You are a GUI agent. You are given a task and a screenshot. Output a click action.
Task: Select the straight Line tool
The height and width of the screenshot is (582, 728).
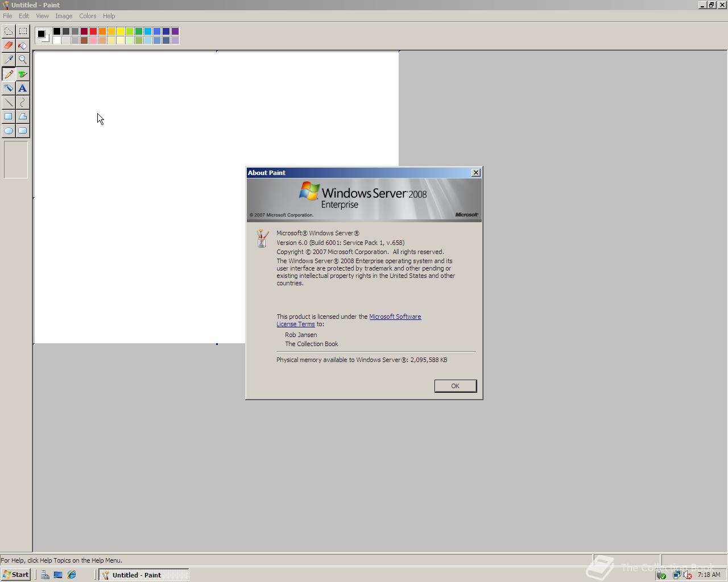click(9, 102)
